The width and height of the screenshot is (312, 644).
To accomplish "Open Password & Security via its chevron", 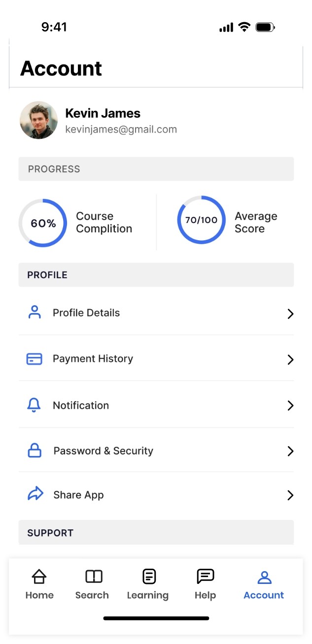I will point(290,451).
